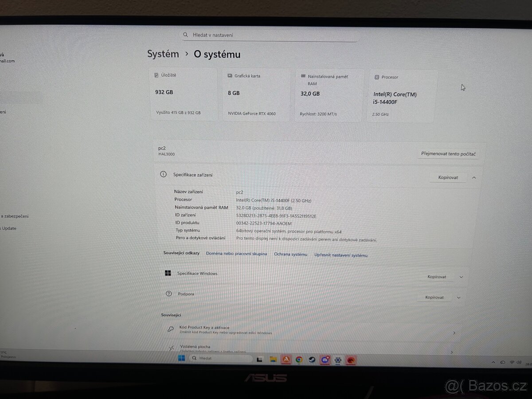
Task: Click the Procesor info card icon
Action: coord(376,77)
